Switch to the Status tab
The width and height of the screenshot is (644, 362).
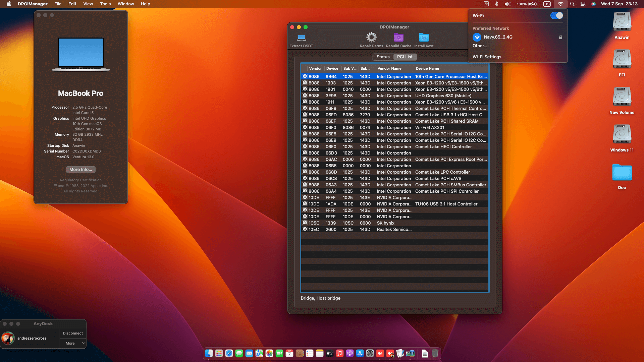pos(383,57)
